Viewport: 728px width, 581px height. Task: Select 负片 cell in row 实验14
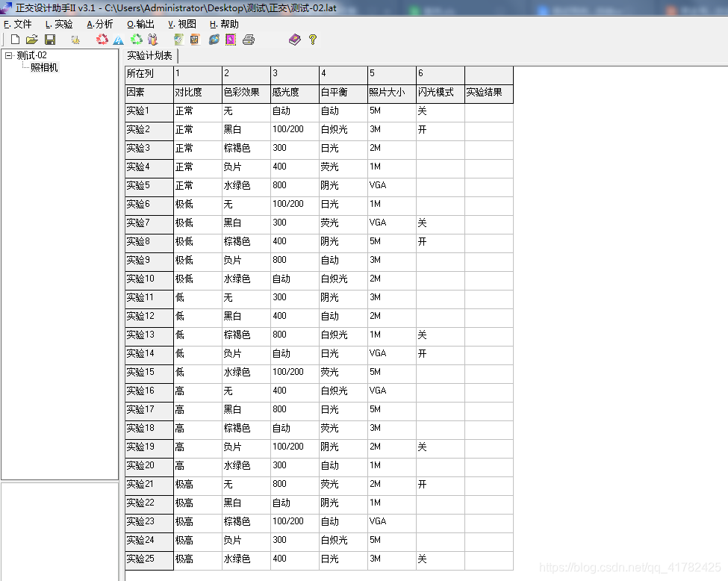(246, 355)
